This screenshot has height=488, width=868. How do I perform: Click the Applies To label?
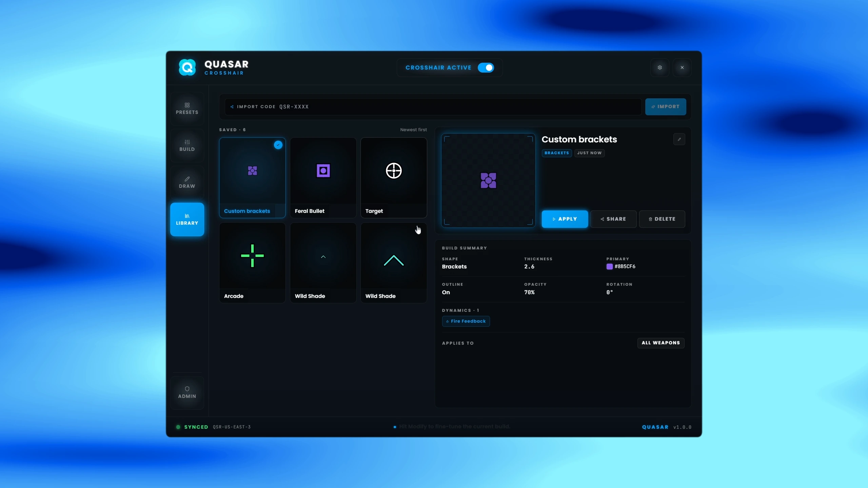pos(458,343)
